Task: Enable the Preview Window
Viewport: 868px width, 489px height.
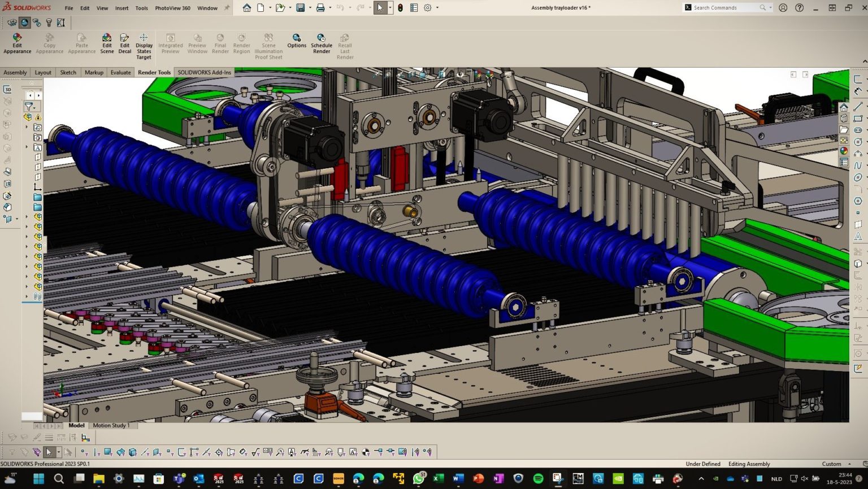Action: click(x=197, y=42)
